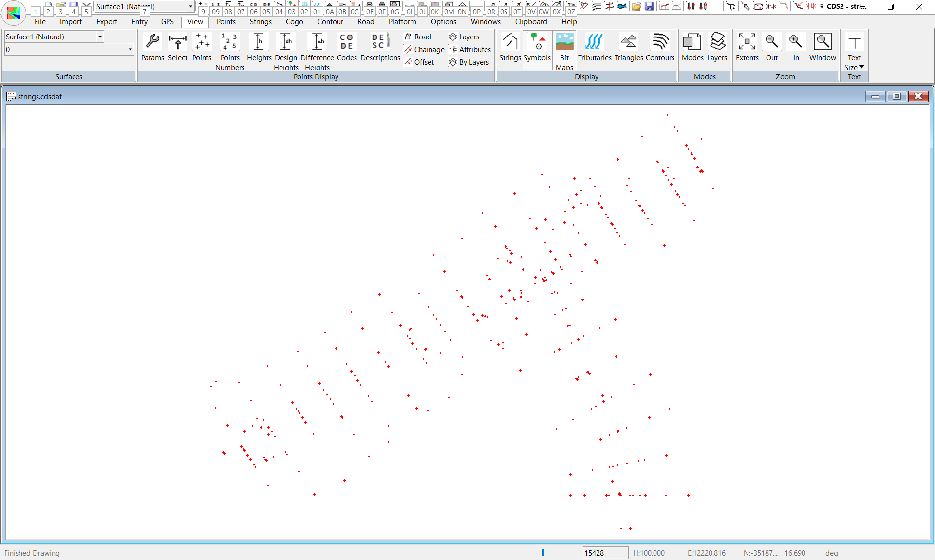This screenshot has height=560, width=935.
Task: Expand Surface1 (Natural) surfaces dropdown
Action: tap(100, 37)
